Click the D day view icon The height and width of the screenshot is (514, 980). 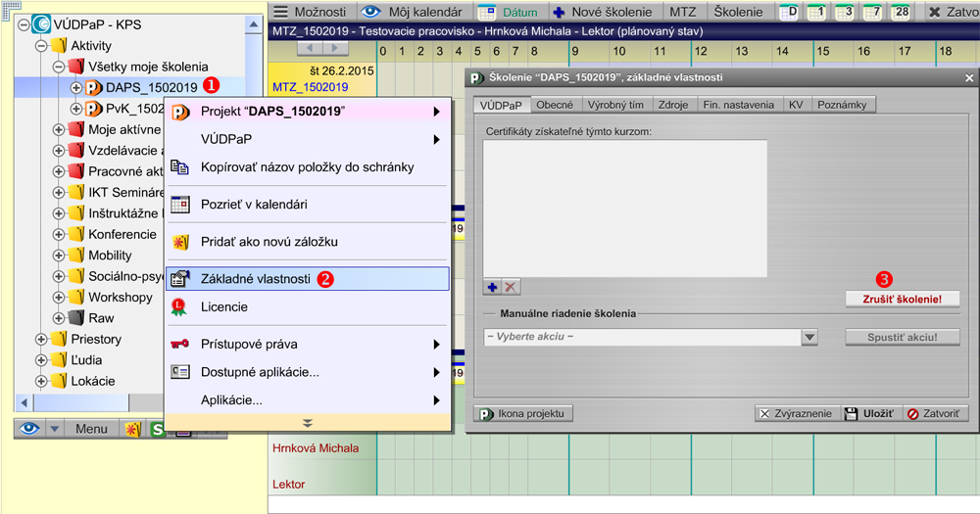[789, 12]
